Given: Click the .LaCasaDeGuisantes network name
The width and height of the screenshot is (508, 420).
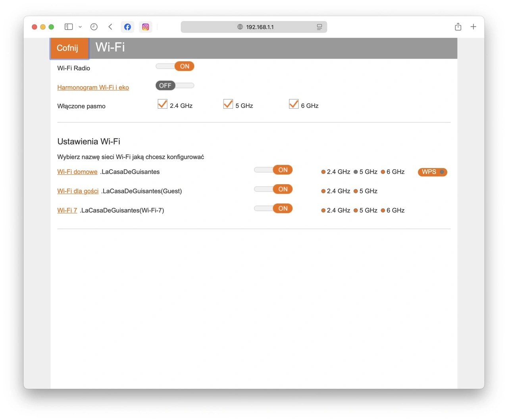Looking at the screenshot, I should [x=130, y=172].
